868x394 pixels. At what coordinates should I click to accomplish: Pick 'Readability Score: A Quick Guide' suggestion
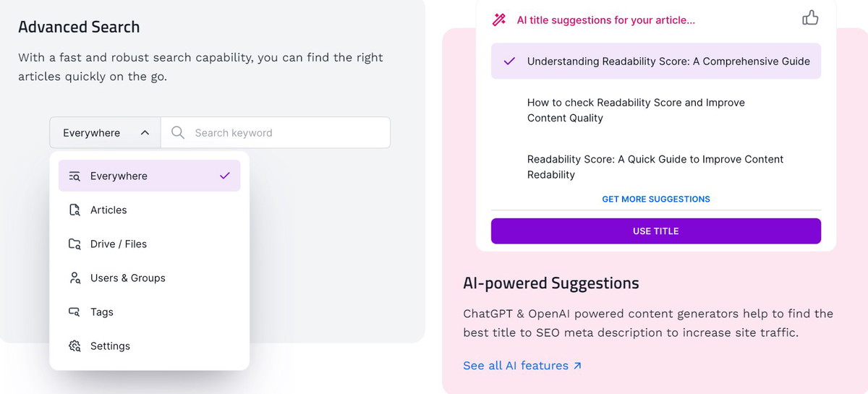coord(655,167)
